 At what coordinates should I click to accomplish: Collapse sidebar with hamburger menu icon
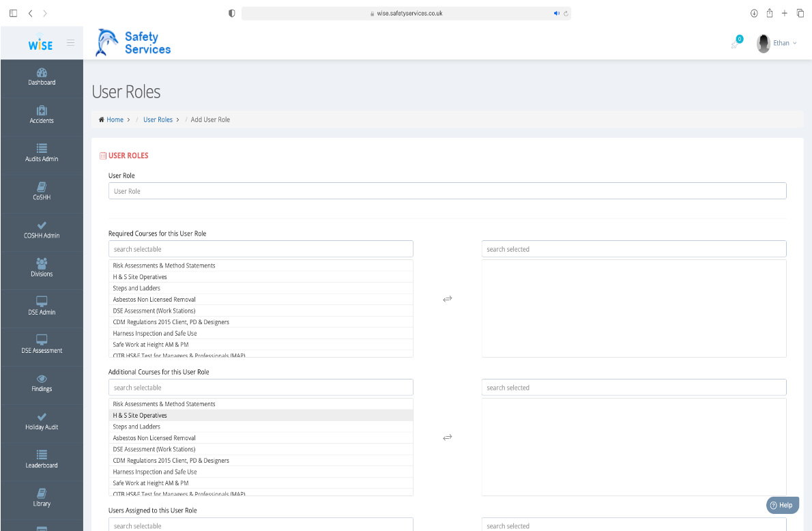point(70,43)
